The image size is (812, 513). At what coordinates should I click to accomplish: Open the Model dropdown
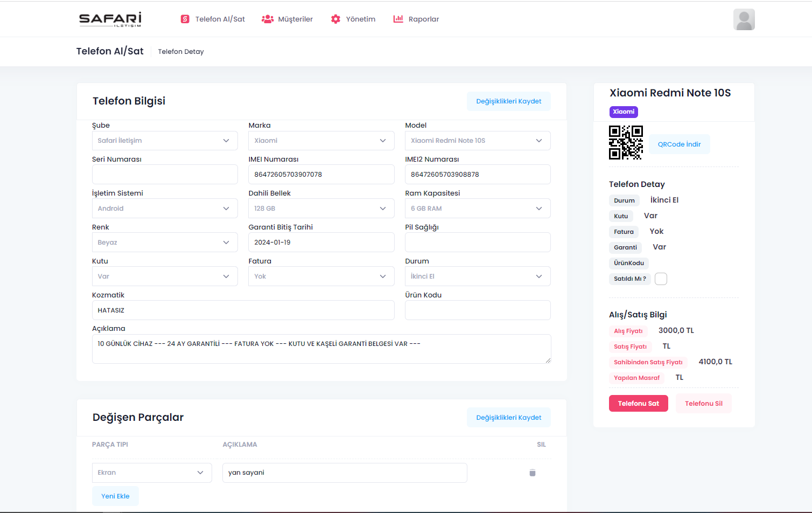click(478, 141)
